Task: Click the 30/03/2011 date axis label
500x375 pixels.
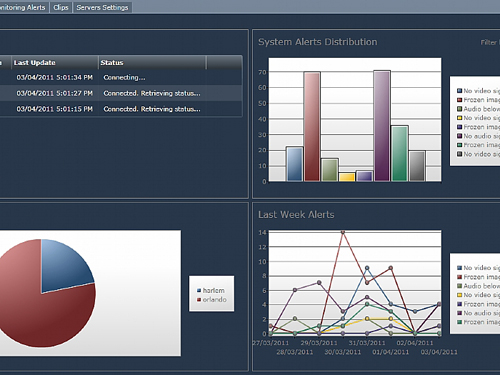Action: coord(343,352)
